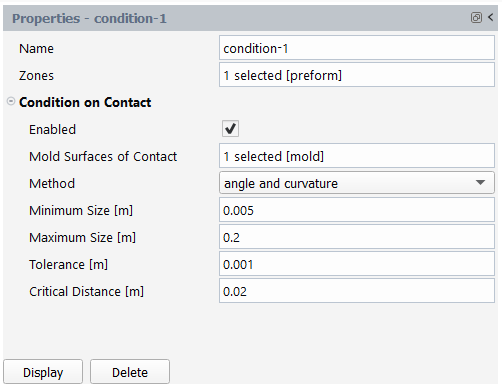This screenshot has width=502, height=386.
Task: Click the Delete button
Action: click(130, 372)
